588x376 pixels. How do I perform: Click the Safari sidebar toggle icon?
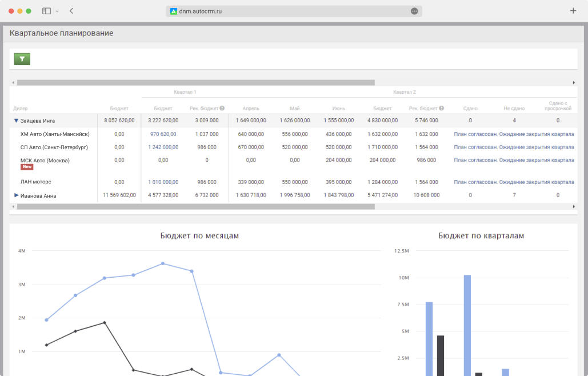[46, 11]
